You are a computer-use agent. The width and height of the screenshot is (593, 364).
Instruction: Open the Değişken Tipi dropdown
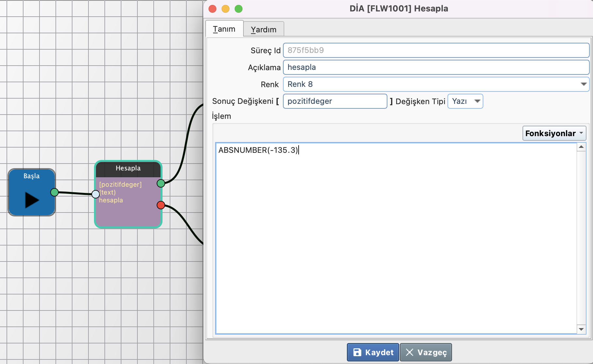[x=477, y=101]
